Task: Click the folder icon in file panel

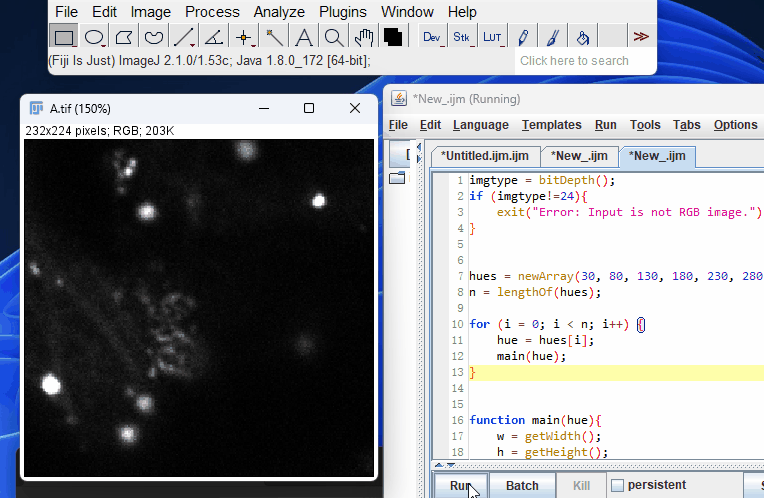Action: (398, 178)
